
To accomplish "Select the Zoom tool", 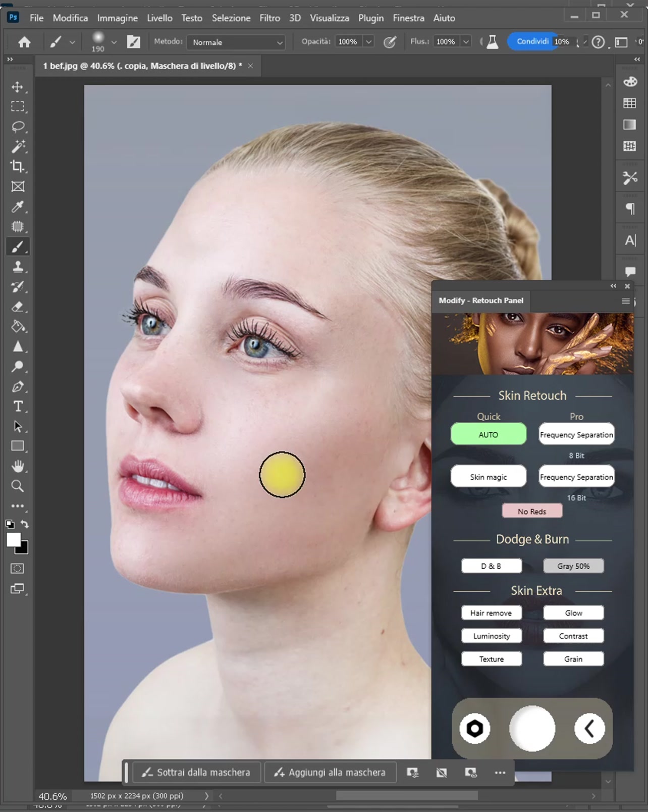I will (x=18, y=486).
